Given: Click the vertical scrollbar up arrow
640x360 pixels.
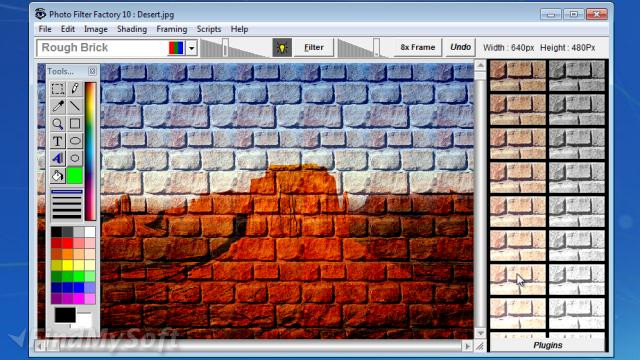Looking at the screenshot, I should pos(480,65).
